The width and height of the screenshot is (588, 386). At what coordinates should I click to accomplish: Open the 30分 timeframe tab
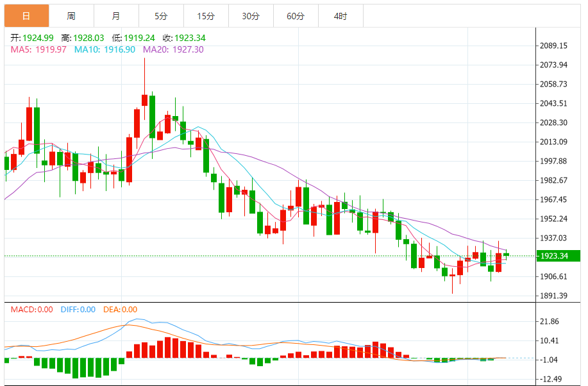click(x=251, y=16)
